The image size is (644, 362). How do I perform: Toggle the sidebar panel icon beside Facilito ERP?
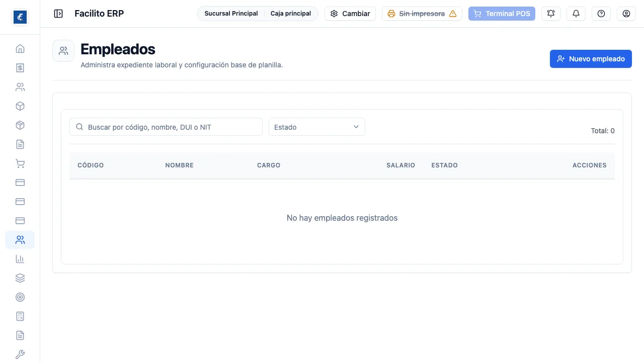pos(58,14)
